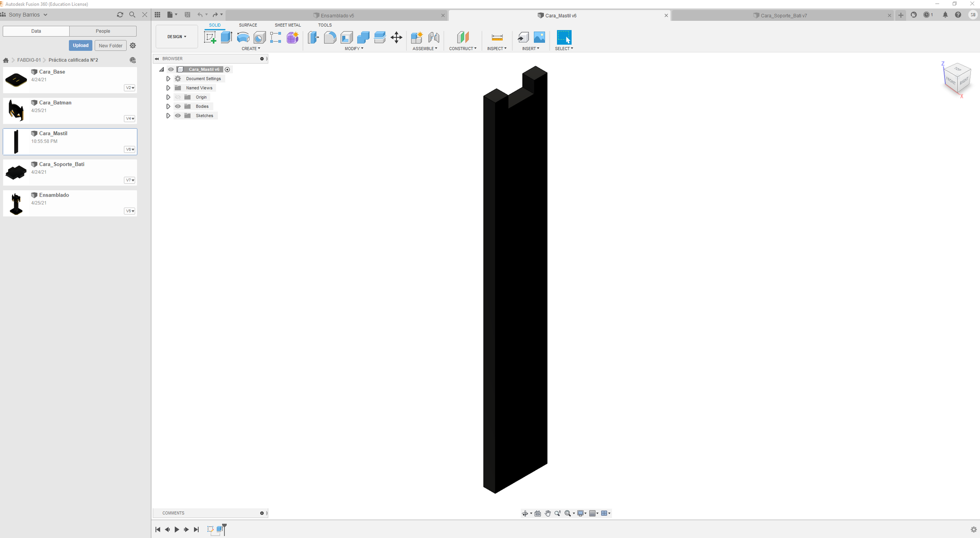Viewport: 980px width, 538px height.
Task: Expand Named Views node
Action: pyautogui.click(x=168, y=88)
